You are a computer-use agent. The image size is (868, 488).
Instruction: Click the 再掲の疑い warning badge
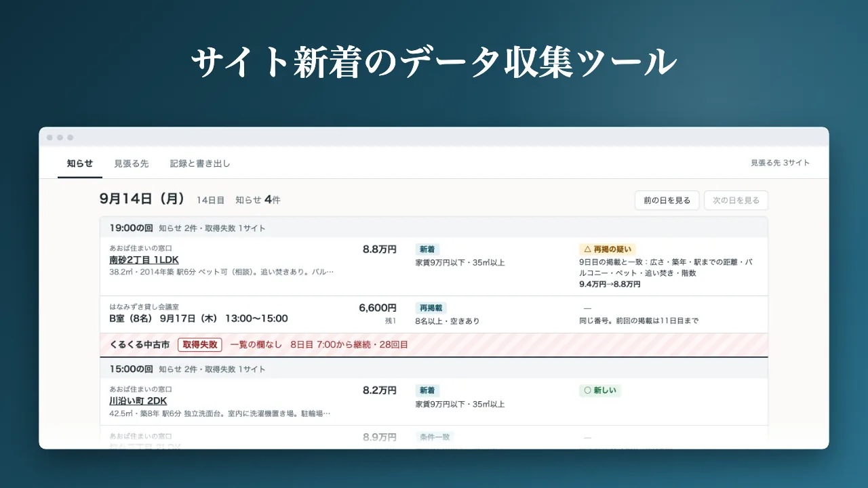pos(608,249)
